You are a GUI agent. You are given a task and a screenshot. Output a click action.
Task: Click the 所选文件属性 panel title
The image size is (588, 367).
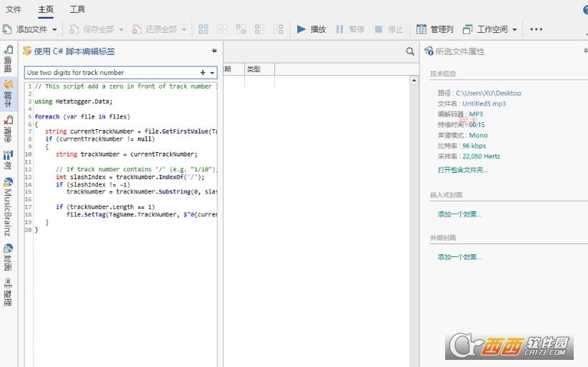click(x=460, y=51)
